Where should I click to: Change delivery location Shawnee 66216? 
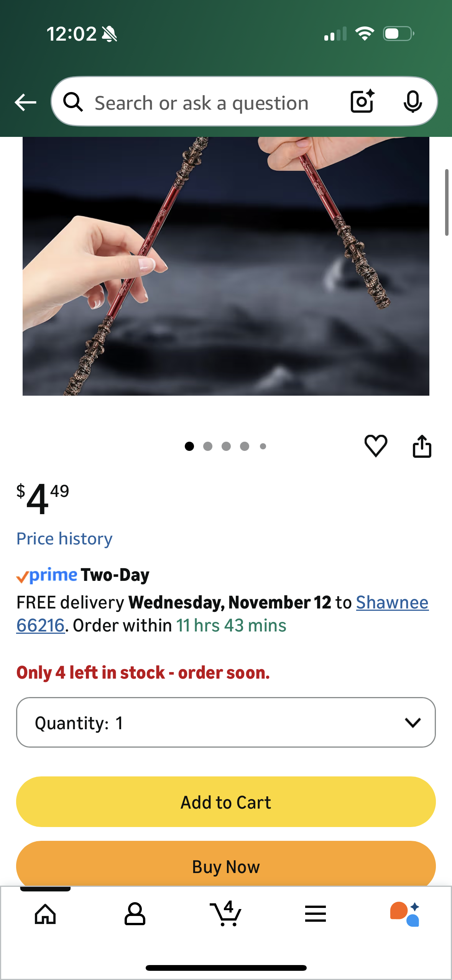point(222,614)
